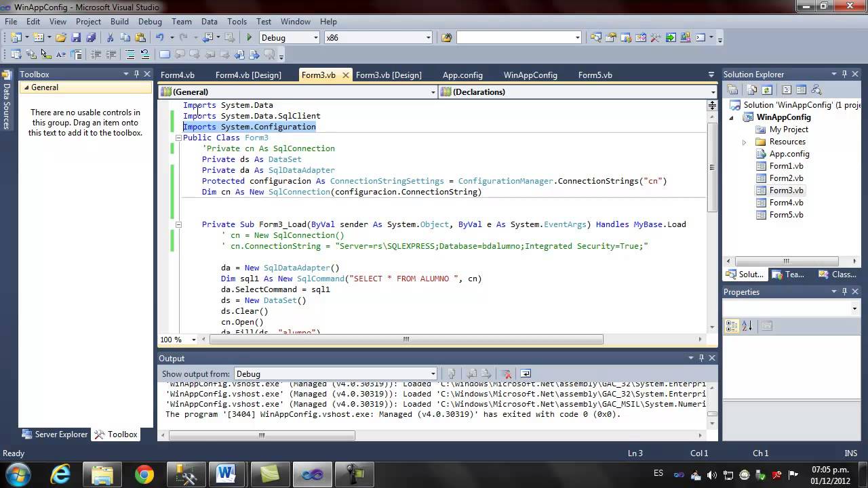Click View Class Diagram in Solution Explorer
The width and height of the screenshot is (868, 488).
(x=816, y=89)
